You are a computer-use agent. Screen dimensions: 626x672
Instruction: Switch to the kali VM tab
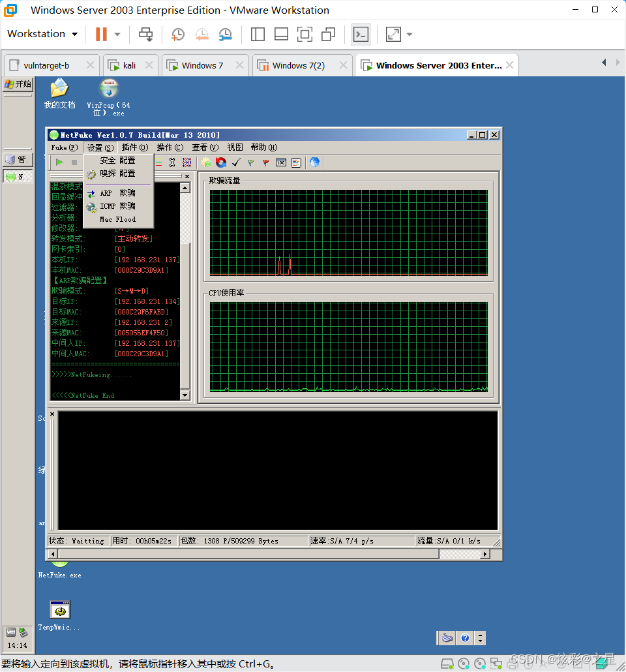click(129, 66)
